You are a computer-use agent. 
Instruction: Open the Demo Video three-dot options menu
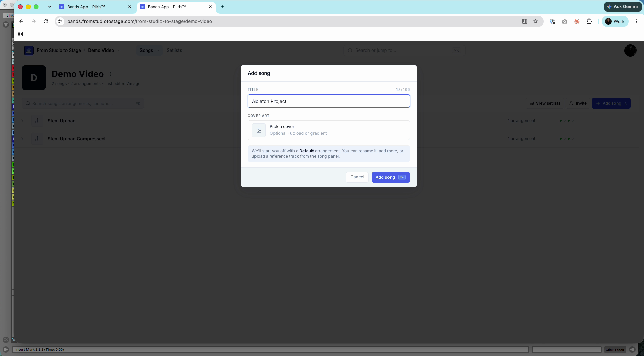coord(111,74)
